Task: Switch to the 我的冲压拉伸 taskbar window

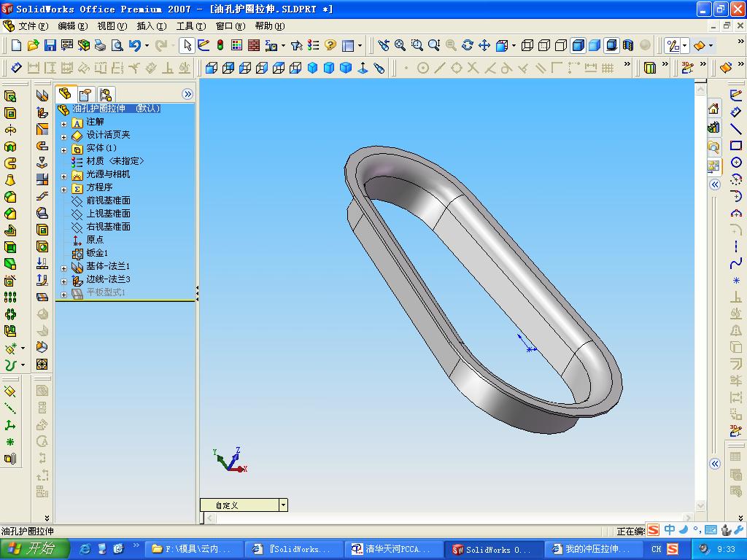Action: (x=594, y=550)
